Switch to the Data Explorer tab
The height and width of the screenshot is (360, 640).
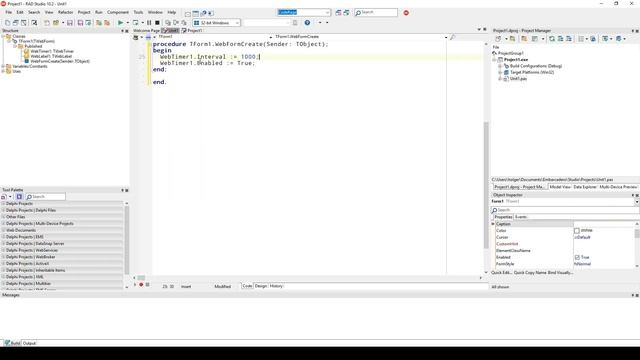pos(585,187)
